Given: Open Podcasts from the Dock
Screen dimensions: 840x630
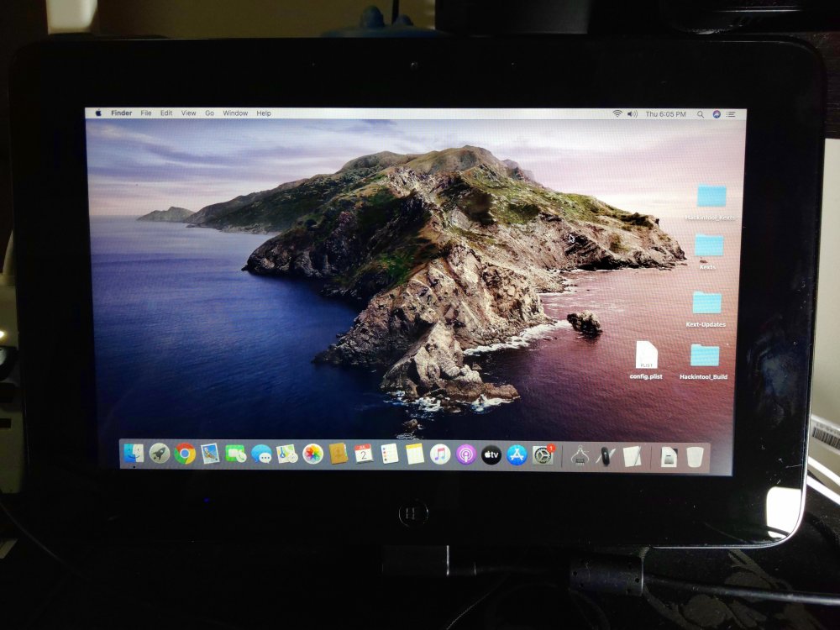Looking at the screenshot, I should coord(466,454).
